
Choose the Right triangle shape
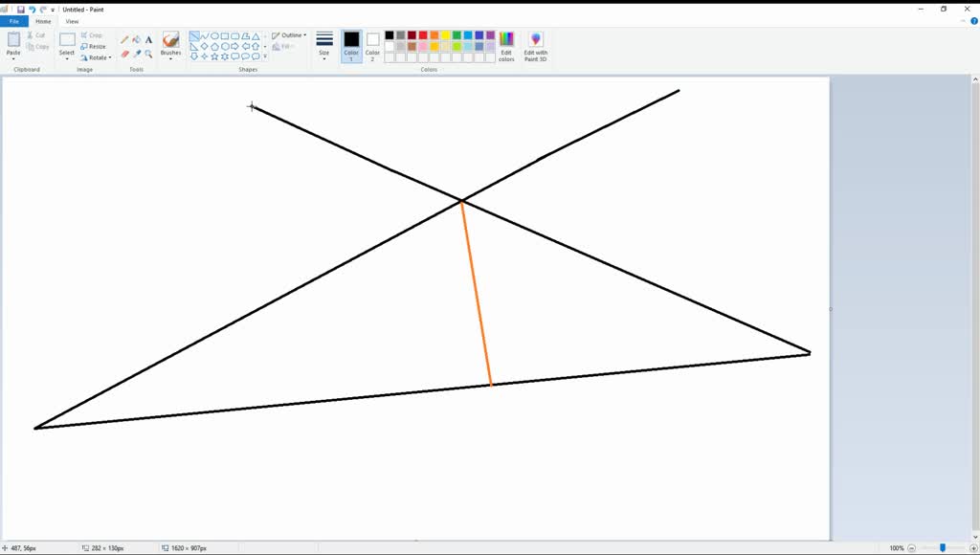click(194, 46)
